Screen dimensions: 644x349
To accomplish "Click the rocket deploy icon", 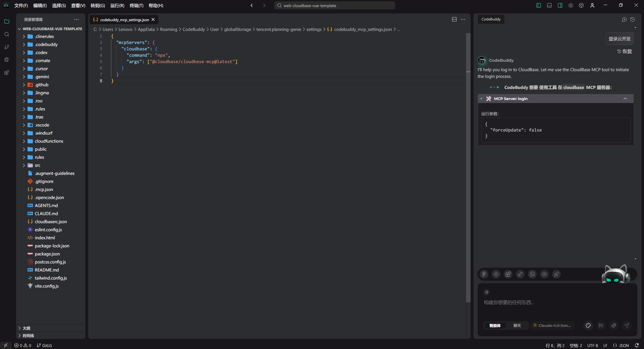I will (x=556, y=274).
